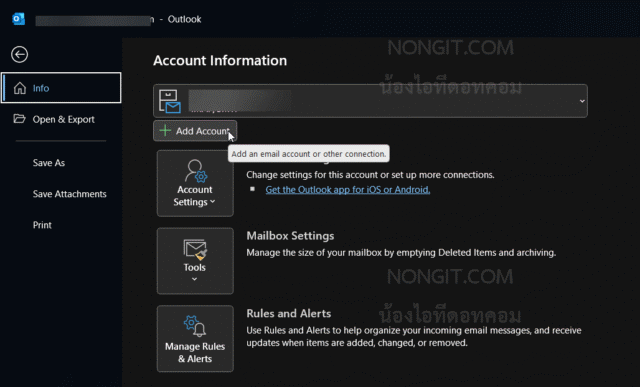Choose Save Attachments in the sidebar

coord(69,194)
